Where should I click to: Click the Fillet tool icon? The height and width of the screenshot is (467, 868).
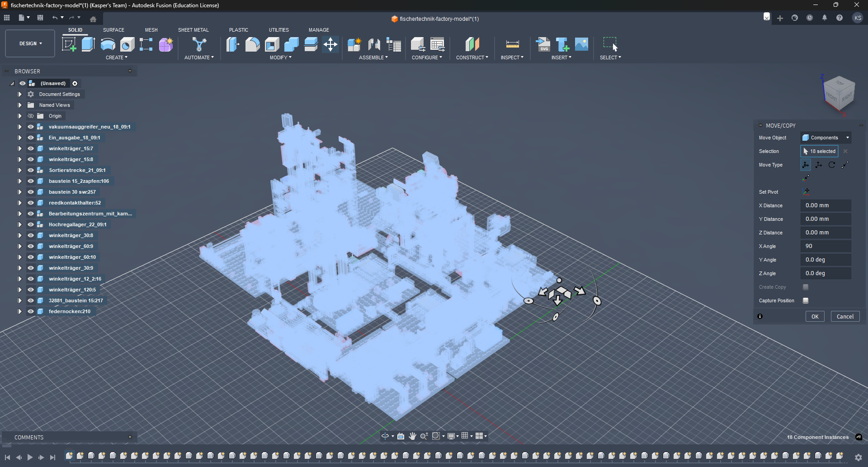252,44
